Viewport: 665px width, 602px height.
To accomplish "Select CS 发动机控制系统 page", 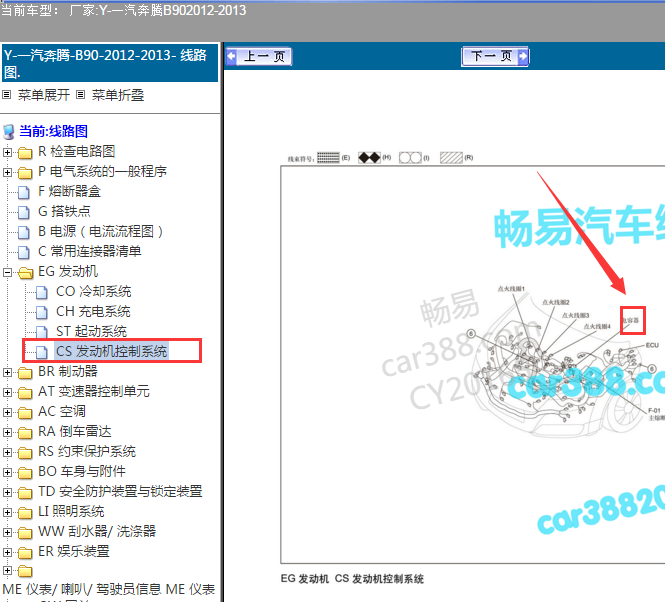I will (112, 351).
